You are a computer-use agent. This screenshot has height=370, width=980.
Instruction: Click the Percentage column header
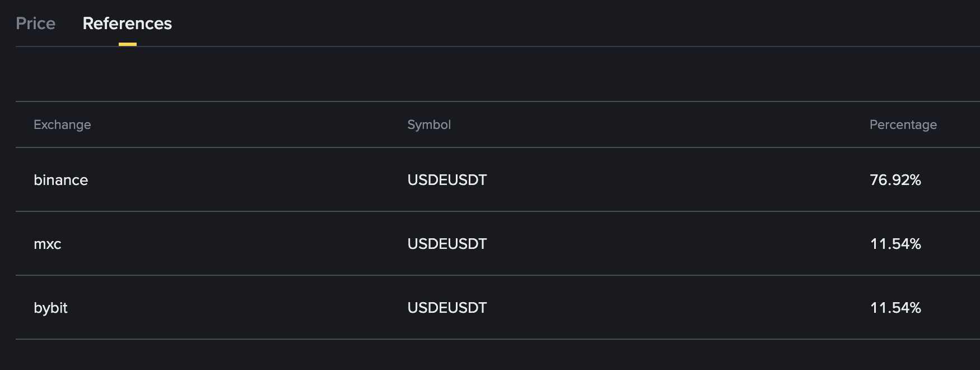pyautogui.click(x=903, y=124)
